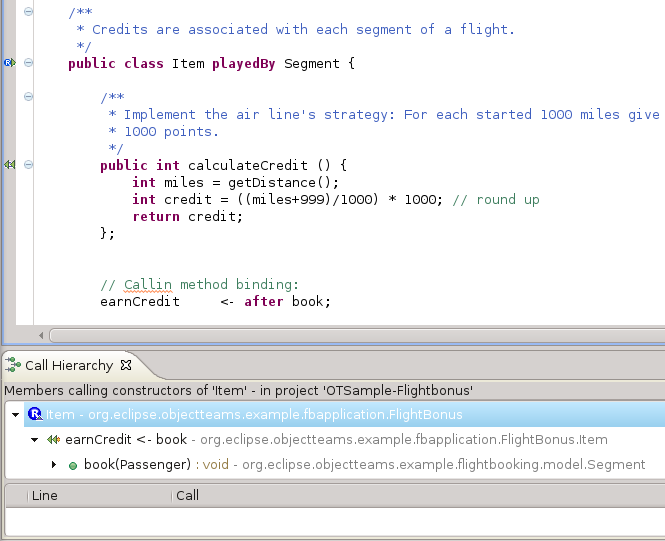
Task: Click the Line column header
Action: (x=45, y=495)
